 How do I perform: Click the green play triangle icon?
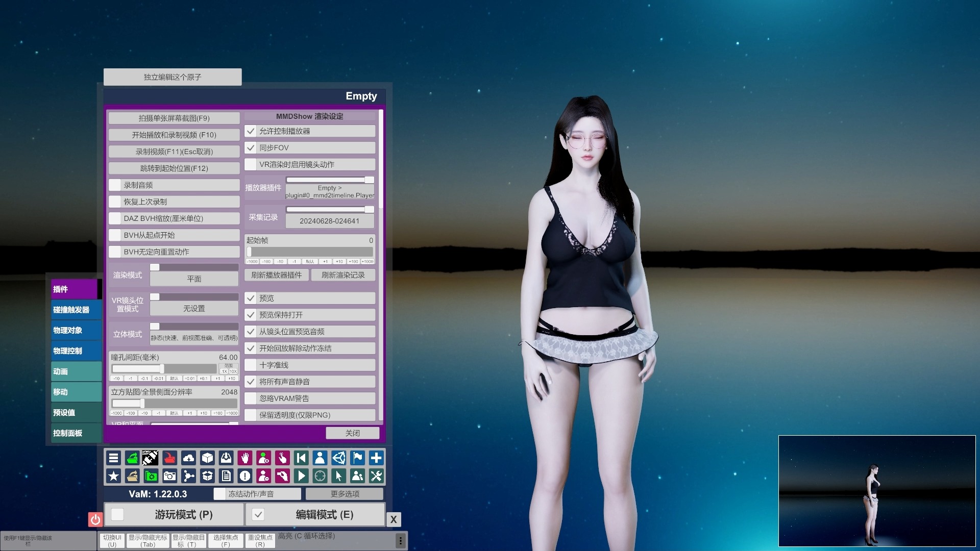click(301, 477)
